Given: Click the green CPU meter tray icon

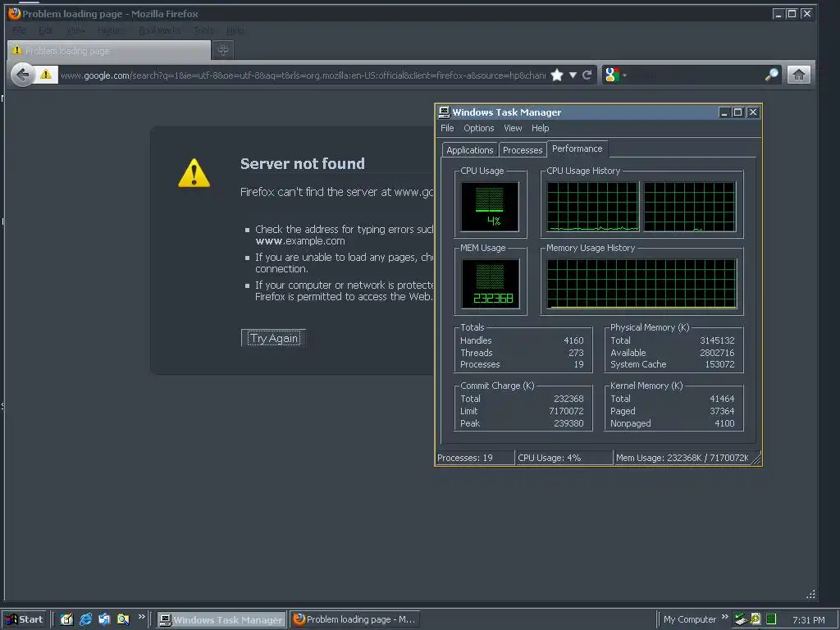Looking at the screenshot, I should (771, 619).
